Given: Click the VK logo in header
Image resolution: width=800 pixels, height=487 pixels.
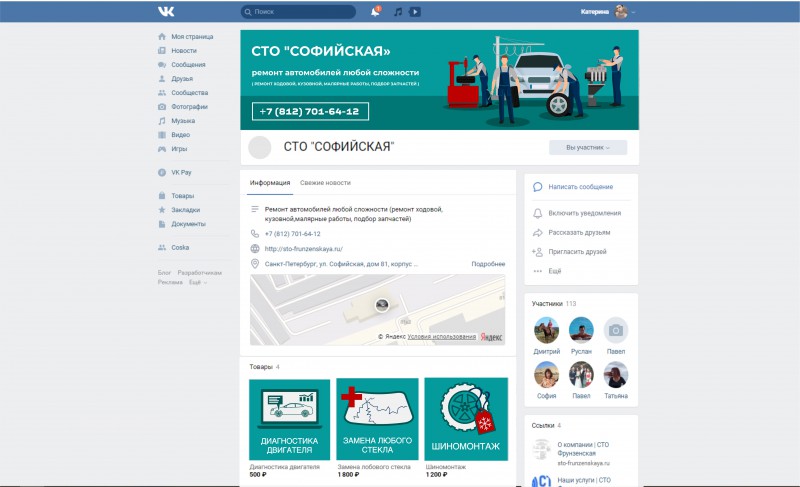Looking at the screenshot, I should [x=166, y=11].
